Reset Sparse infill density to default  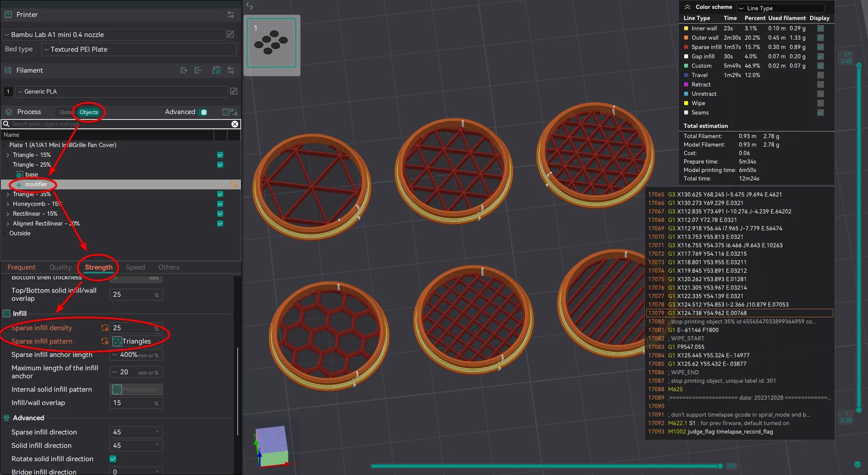point(105,328)
